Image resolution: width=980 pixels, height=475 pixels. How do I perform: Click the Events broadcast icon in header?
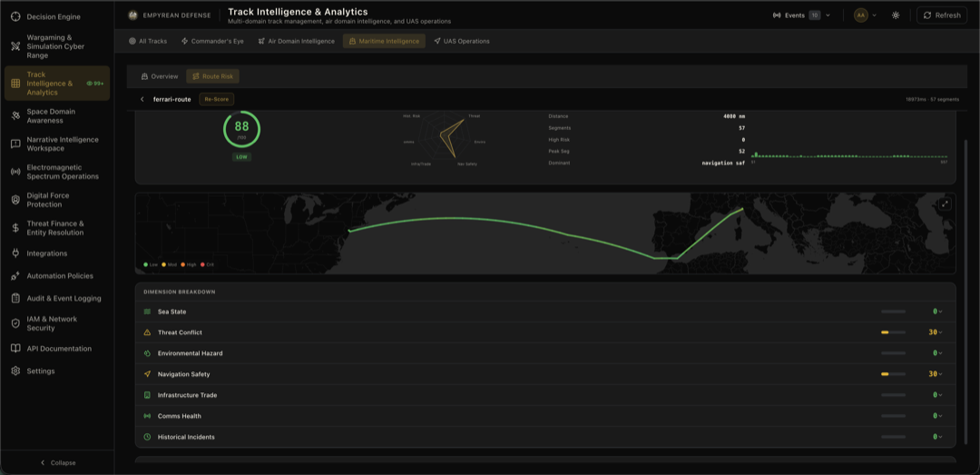777,15
